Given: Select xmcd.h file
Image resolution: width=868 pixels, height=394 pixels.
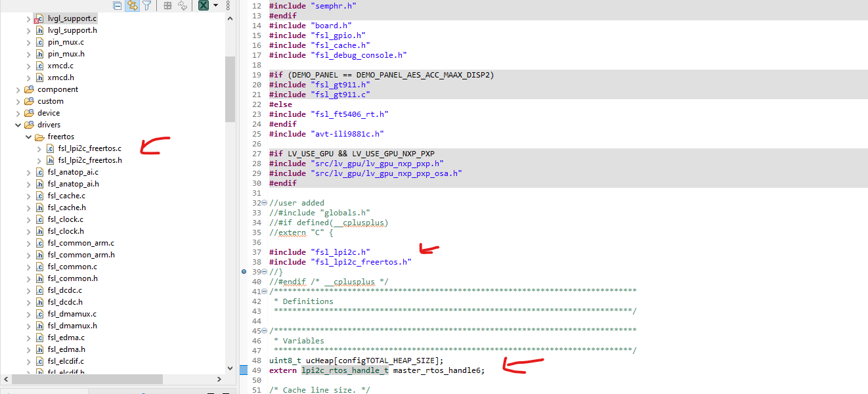Looking at the screenshot, I should click(x=60, y=77).
